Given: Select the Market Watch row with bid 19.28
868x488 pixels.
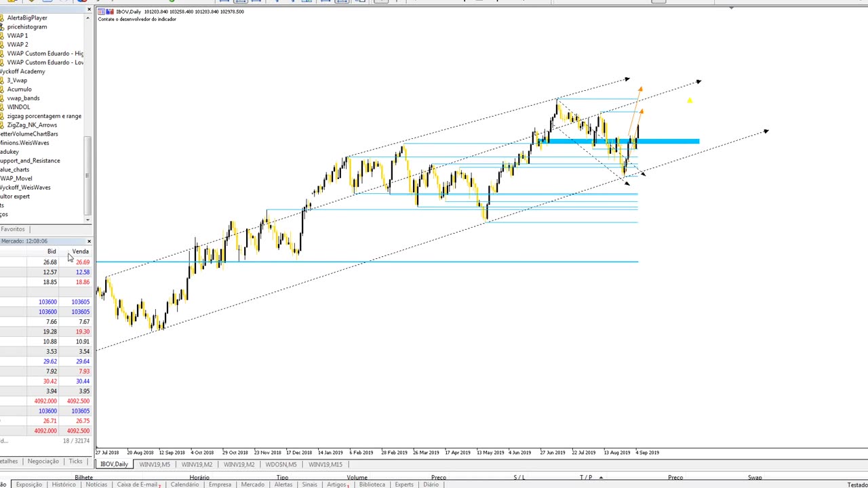Looking at the screenshot, I should [x=46, y=331].
